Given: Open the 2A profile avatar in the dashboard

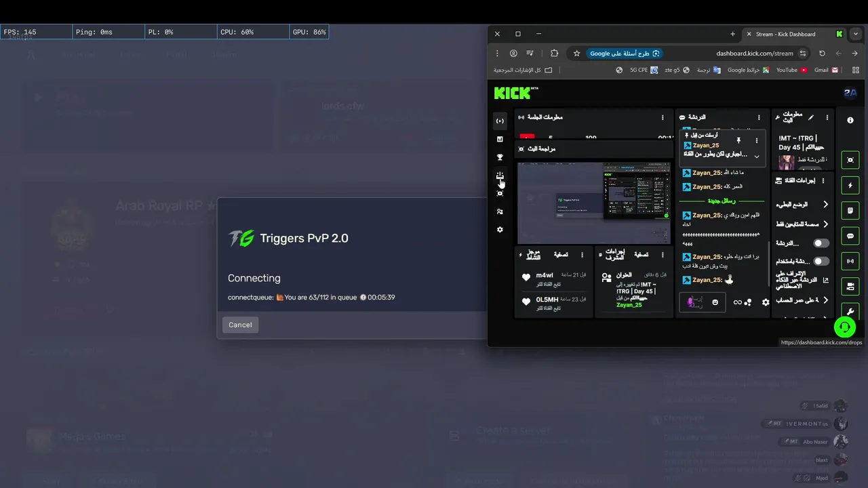Looking at the screenshot, I should [850, 93].
